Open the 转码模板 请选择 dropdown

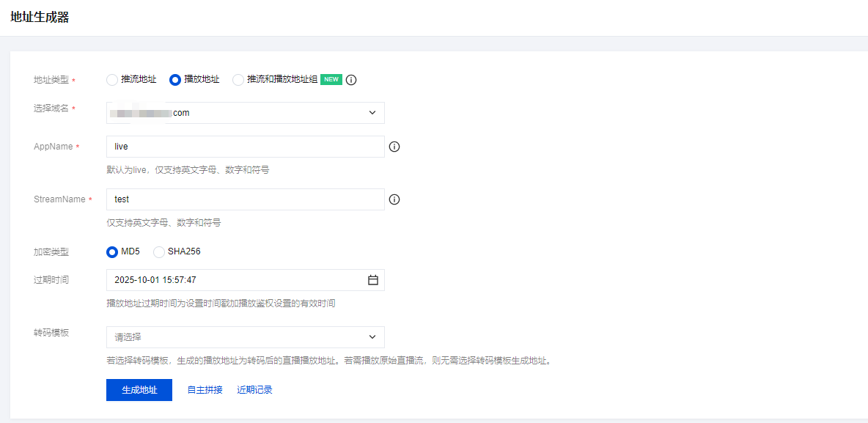(245, 337)
